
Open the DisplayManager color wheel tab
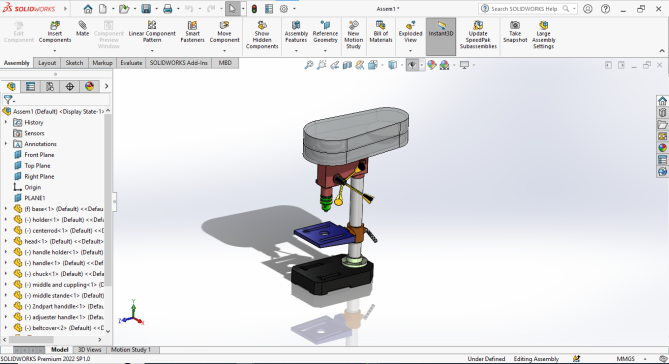(x=89, y=86)
